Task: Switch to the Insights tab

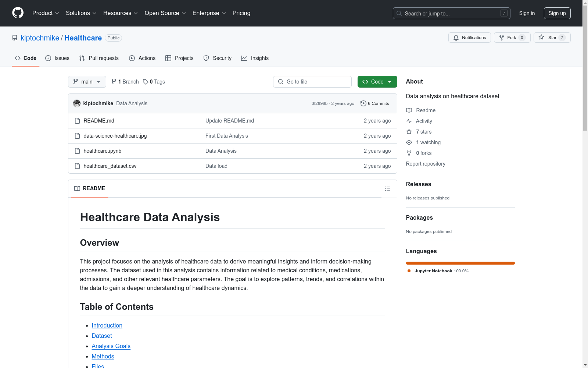Action: click(255, 58)
